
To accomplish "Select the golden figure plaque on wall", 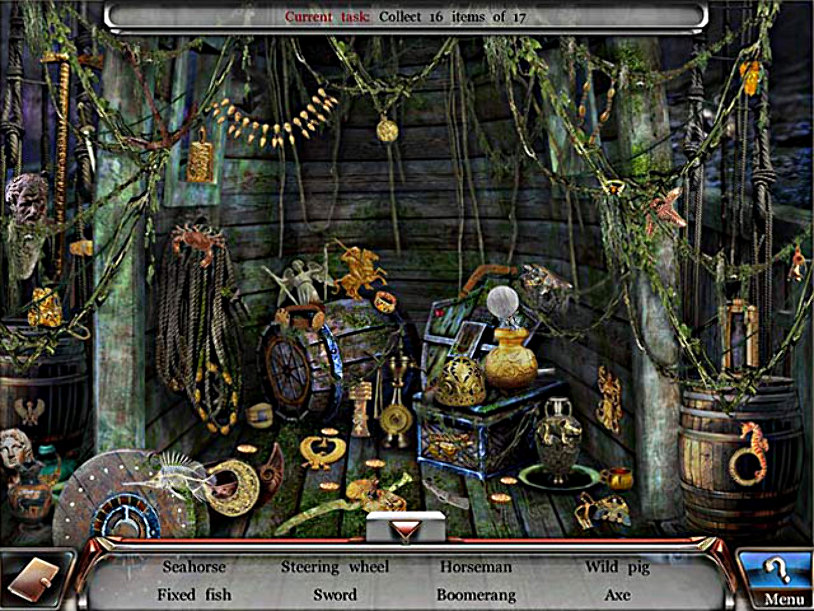I will tap(609, 399).
